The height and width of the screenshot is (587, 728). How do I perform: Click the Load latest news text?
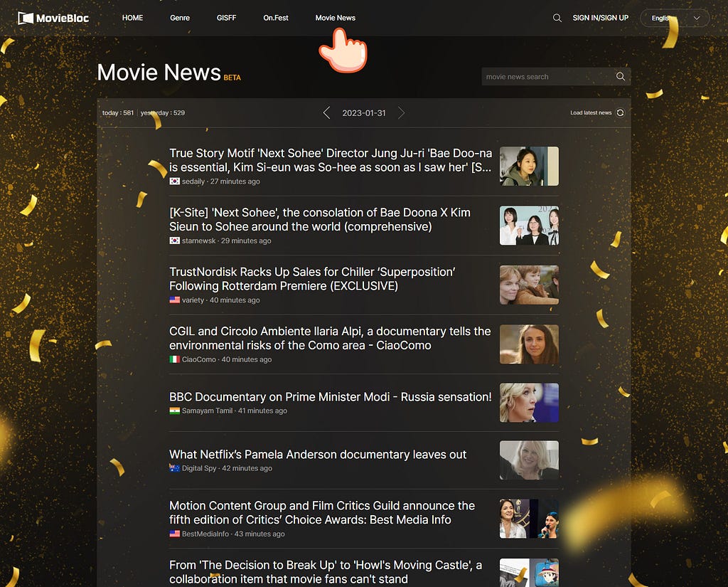(x=591, y=113)
